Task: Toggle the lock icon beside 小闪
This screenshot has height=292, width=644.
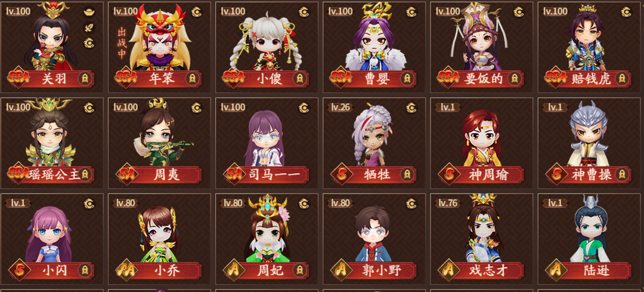Action: tap(85, 270)
